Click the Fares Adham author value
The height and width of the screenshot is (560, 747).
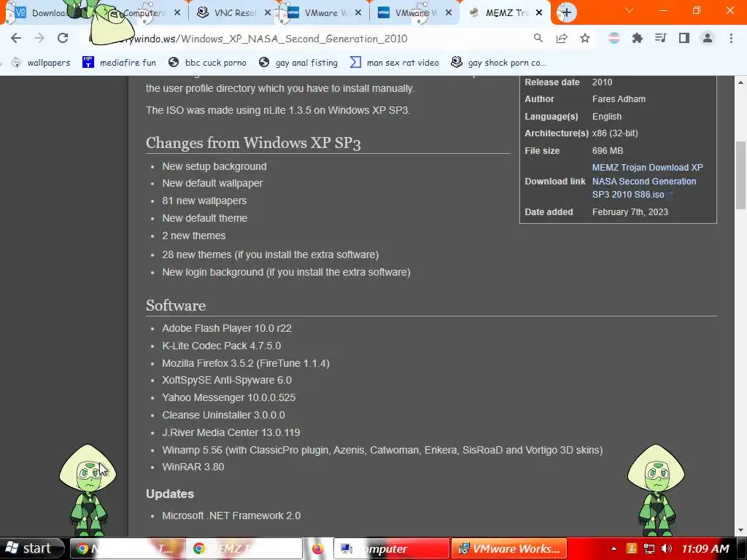619,99
